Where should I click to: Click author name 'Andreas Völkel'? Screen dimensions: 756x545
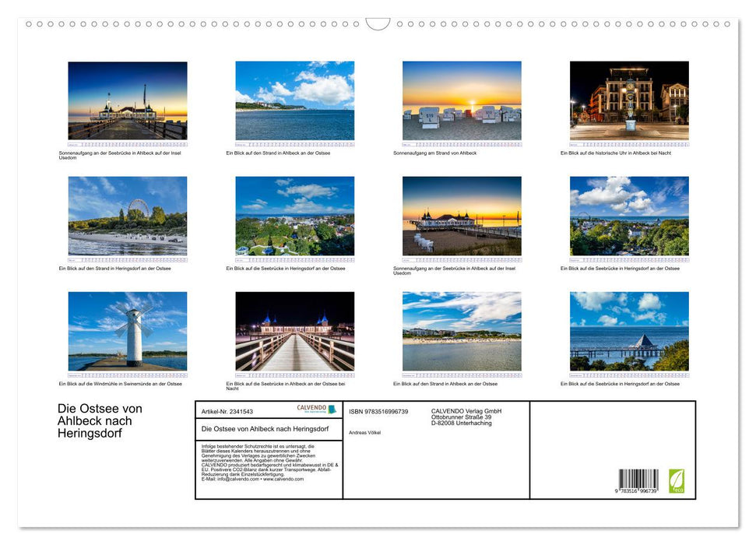point(364,433)
